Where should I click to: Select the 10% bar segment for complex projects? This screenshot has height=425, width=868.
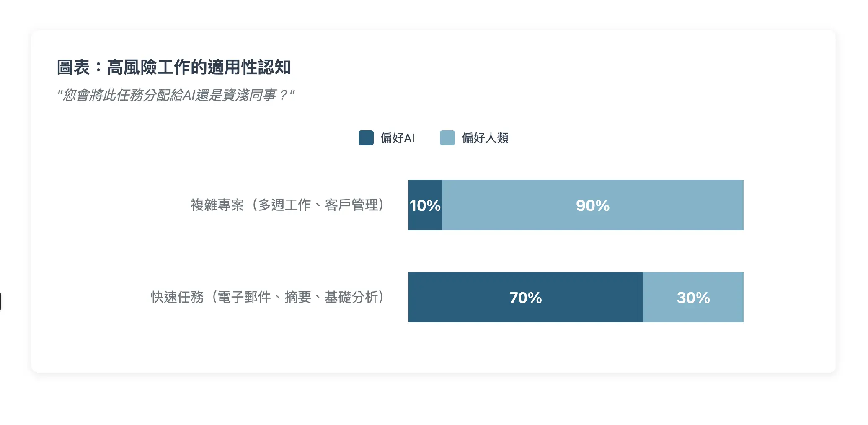[x=425, y=205]
